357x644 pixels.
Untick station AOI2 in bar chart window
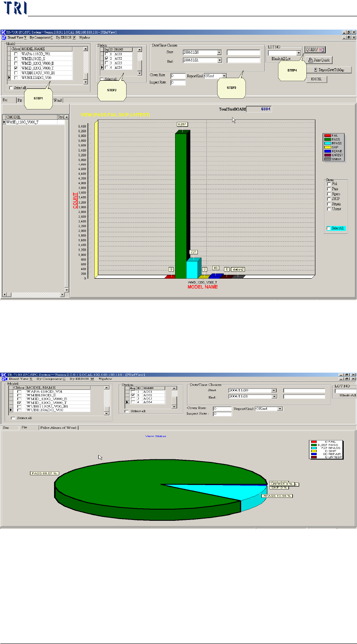coord(107,58)
